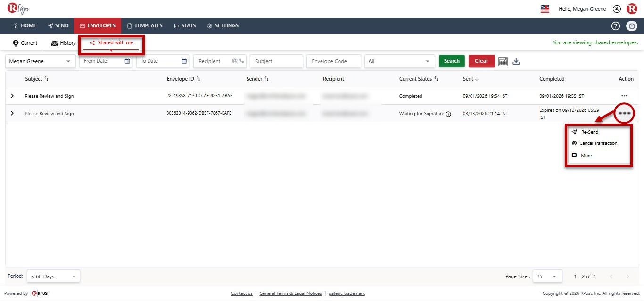Click the grid report icon beside Clear
The image size is (644, 301).
[x=503, y=61]
